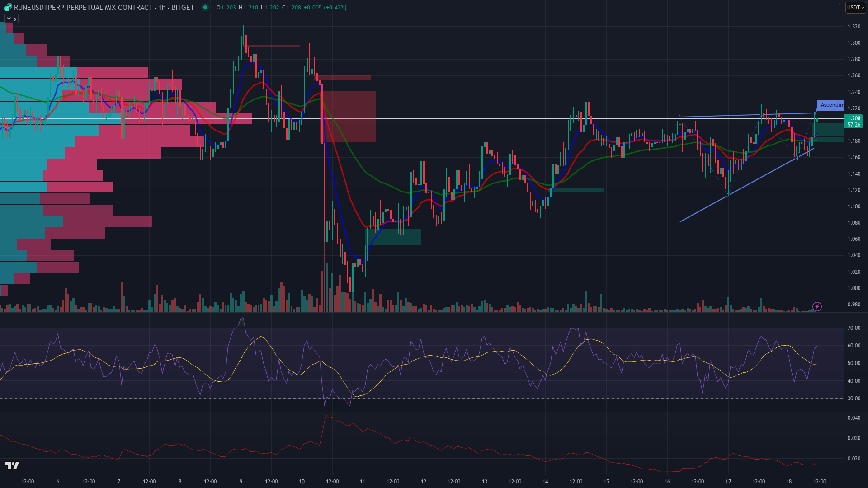Click the RSI 50.00 axis label
Screen dimensions: 868x488
(x=854, y=363)
